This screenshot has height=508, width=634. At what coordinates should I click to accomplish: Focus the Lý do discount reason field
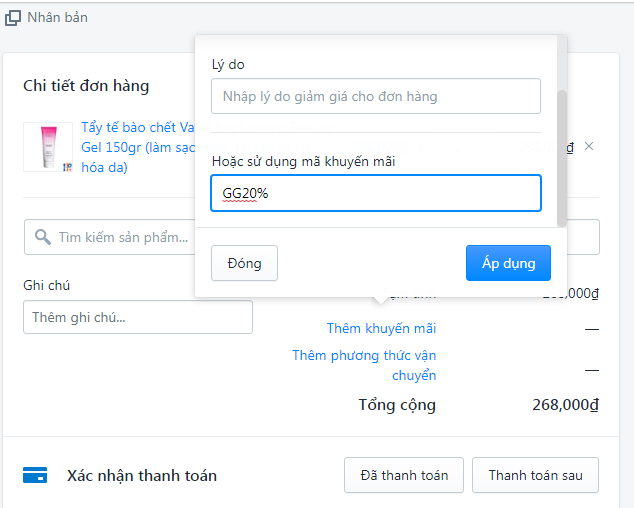pos(375,97)
